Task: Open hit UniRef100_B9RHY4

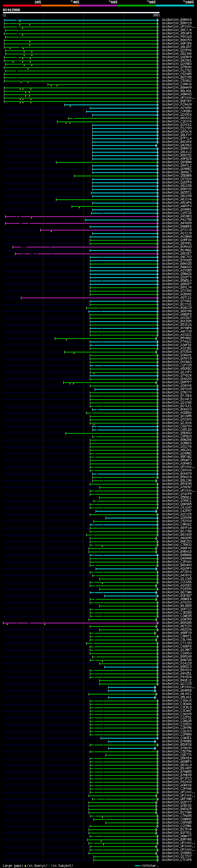Action: 177,20
